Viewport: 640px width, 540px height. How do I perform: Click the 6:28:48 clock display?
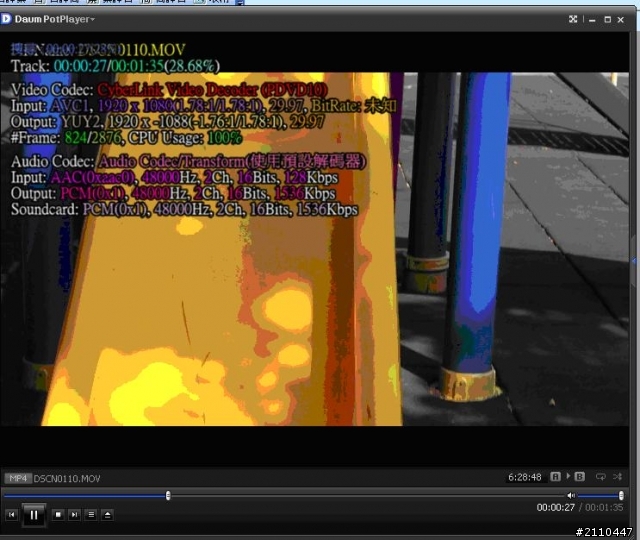point(524,477)
